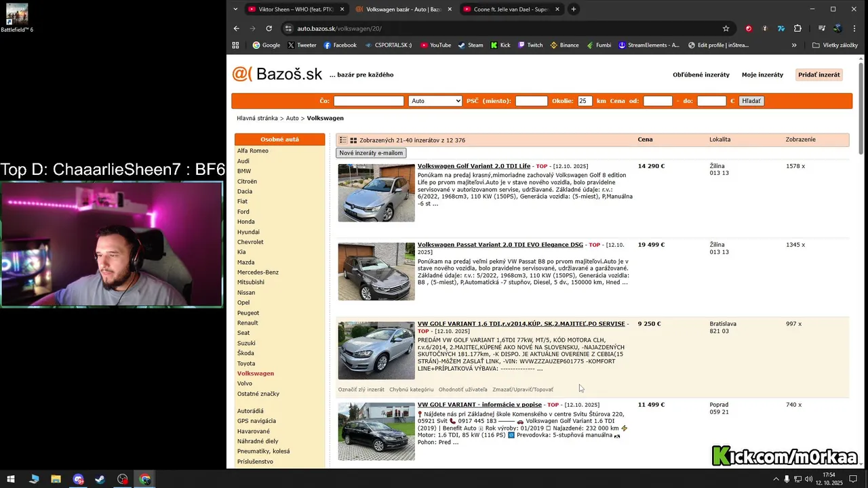Focus the Cena do field
The height and width of the screenshot is (488, 868).
tap(711, 101)
